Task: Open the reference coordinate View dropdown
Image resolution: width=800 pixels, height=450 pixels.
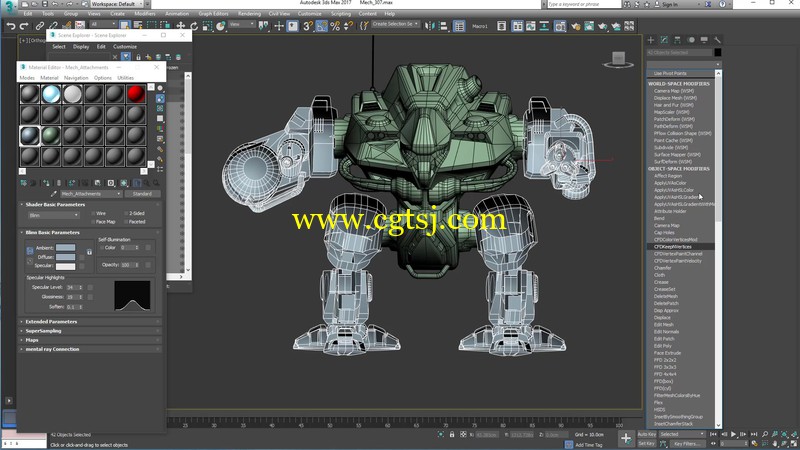Action: pyautogui.click(x=242, y=24)
